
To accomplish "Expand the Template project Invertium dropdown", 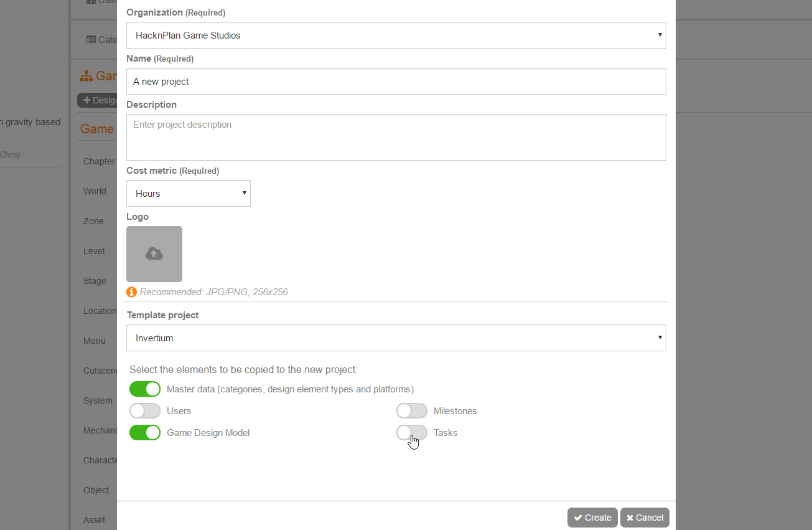I will point(396,338).
